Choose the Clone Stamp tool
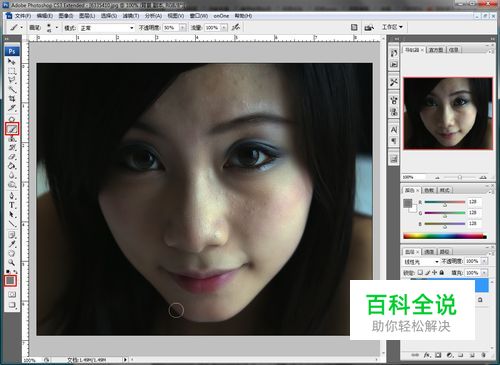Viewport: 500px width, 365px height. tap(12, 138)
